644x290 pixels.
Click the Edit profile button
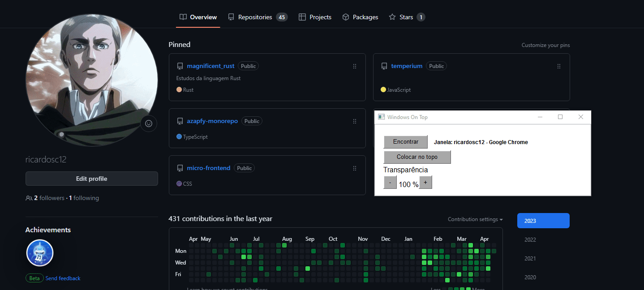(x=92, y=179)
